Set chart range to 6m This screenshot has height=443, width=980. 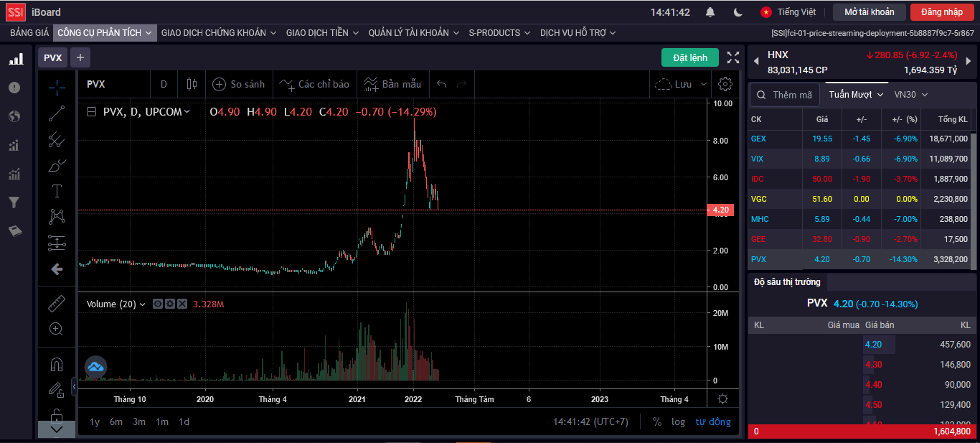(x=116, y=421)
